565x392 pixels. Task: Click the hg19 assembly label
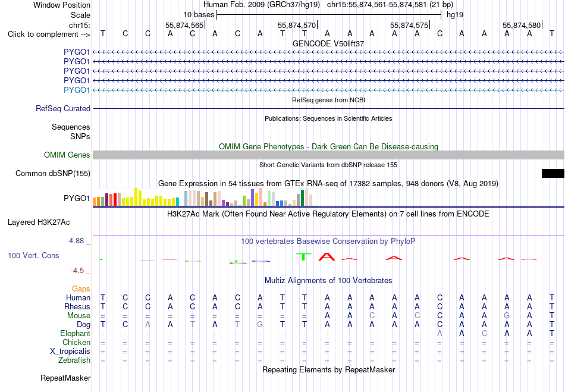[455, 15]
